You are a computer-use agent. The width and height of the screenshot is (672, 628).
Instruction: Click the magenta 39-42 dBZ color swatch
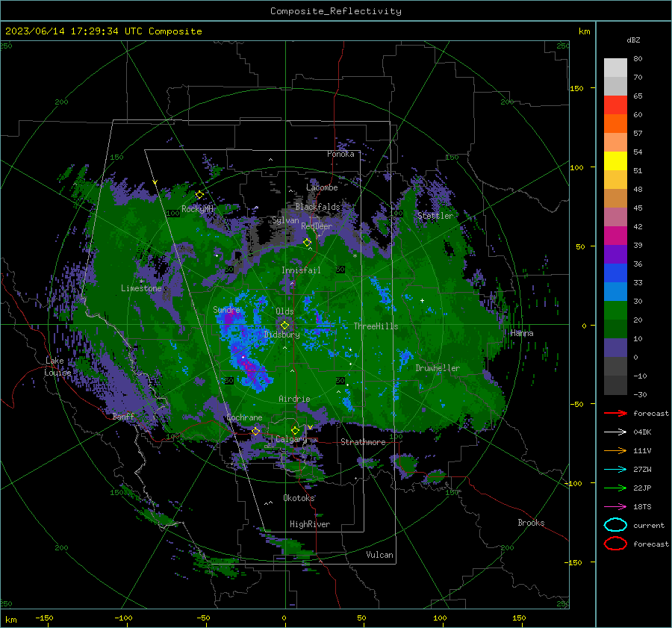click(615, 235)
